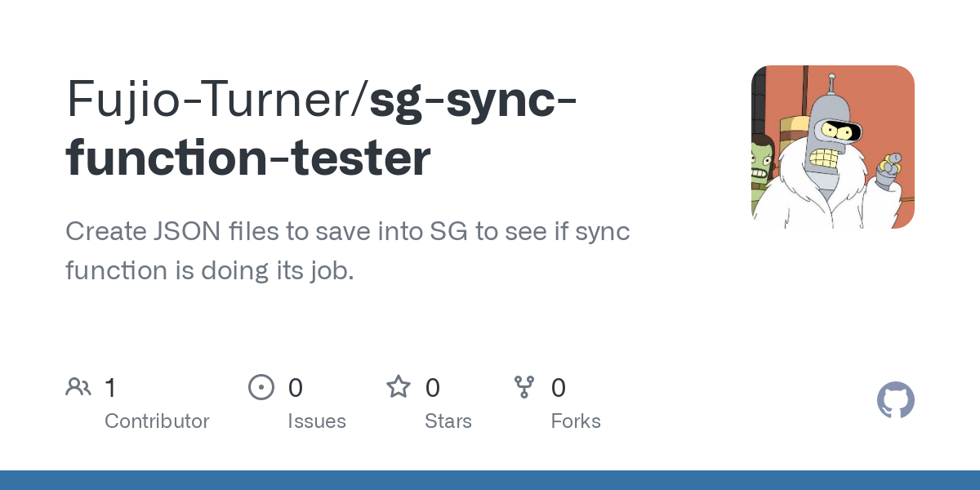Click the fork branch icon
980x490 pixels.
click(x=524, y=386)
